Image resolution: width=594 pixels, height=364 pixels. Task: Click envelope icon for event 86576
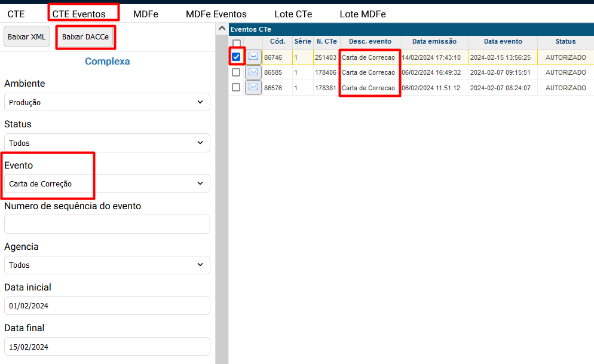pyautogui.click(x=253, y=87)
